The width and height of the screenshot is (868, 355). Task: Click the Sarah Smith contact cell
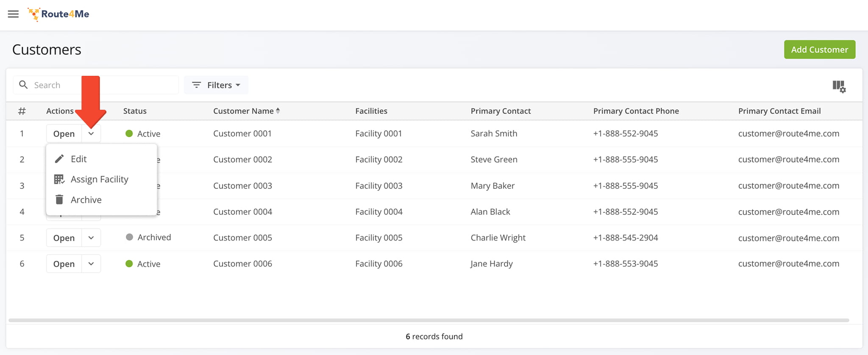[494, 133]
